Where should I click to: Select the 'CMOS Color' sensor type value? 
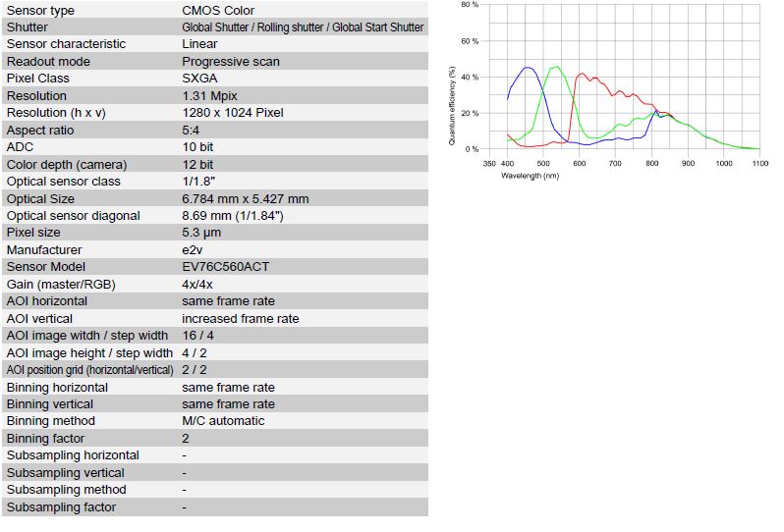(x=218, y=10)
